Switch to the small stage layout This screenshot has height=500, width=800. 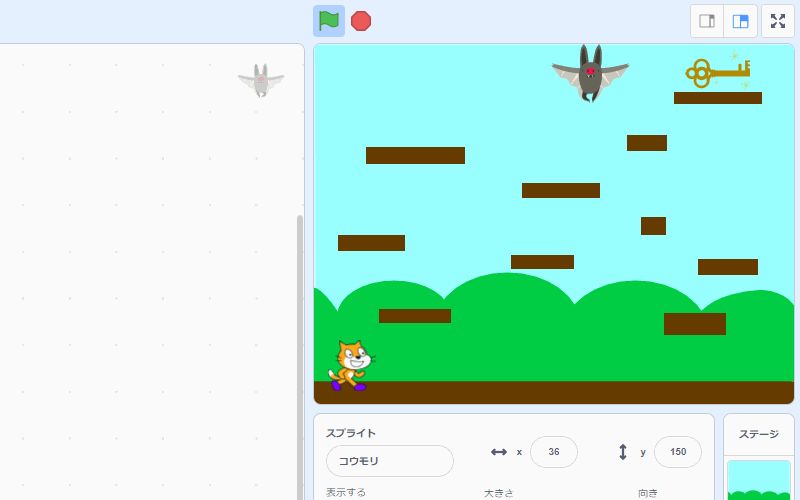click(707, 21)
